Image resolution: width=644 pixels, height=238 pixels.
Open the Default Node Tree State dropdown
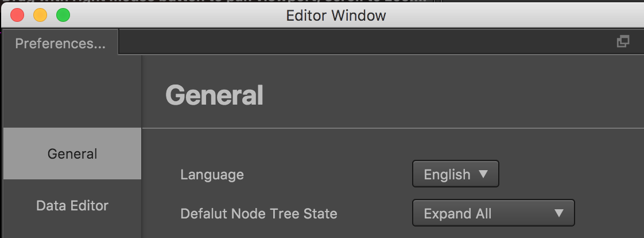point(493,213)
